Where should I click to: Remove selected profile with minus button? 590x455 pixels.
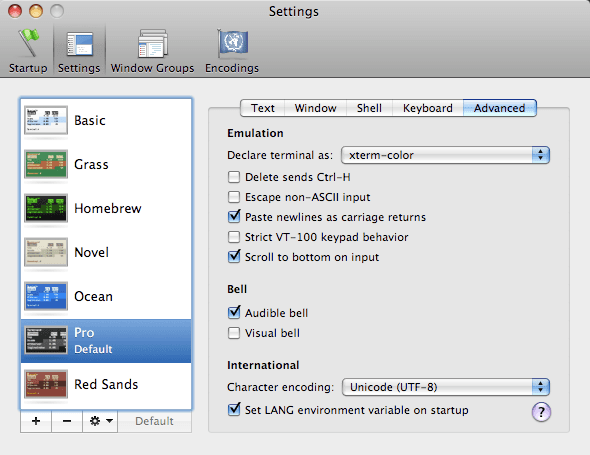[x=67, y=421]
